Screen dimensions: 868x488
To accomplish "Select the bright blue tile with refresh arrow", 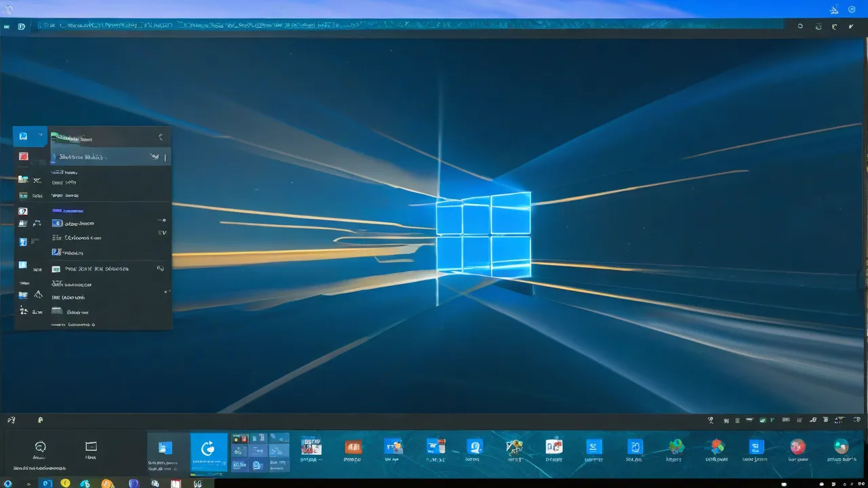I will coord(209,452).
